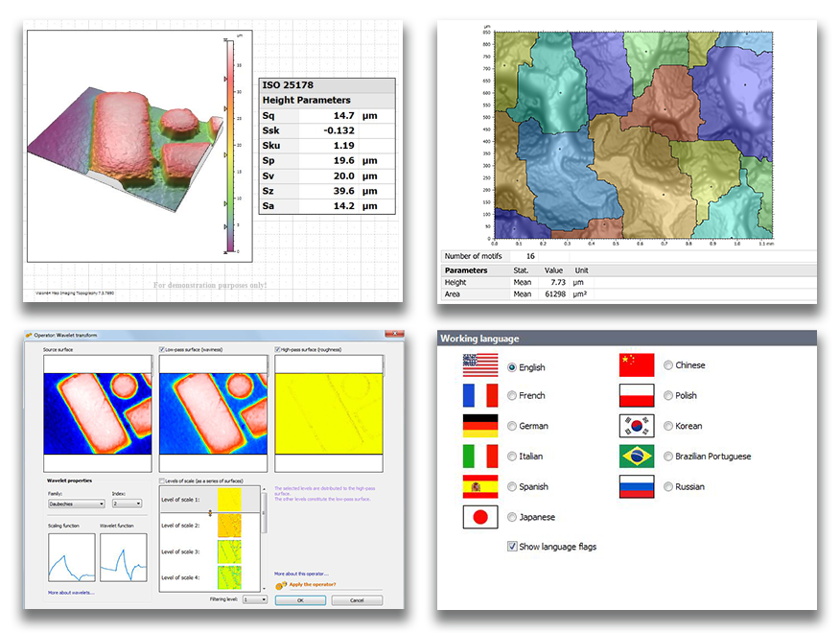840x633 pixels.
Task: Select Level of scale 3 entry
Action: (x=206, y=551)
